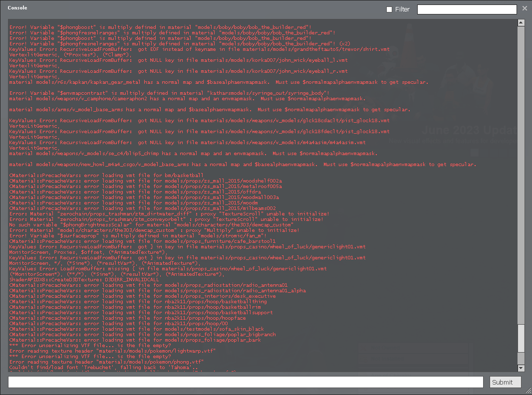Click the dewcap_custom Multiply proxy error
This screenshot has width=532, height=395.
[x=154, y=230]
